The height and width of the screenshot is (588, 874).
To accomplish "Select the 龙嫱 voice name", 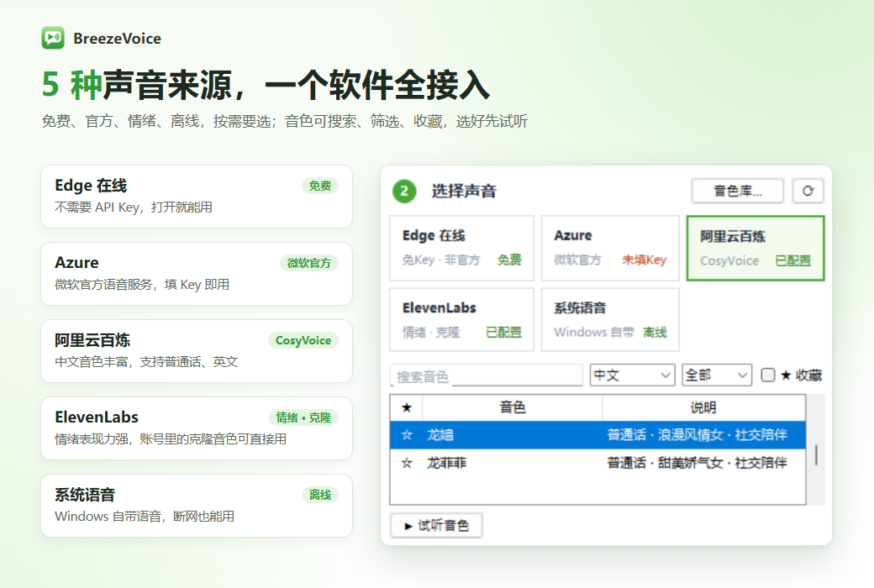I will [440, 435].
